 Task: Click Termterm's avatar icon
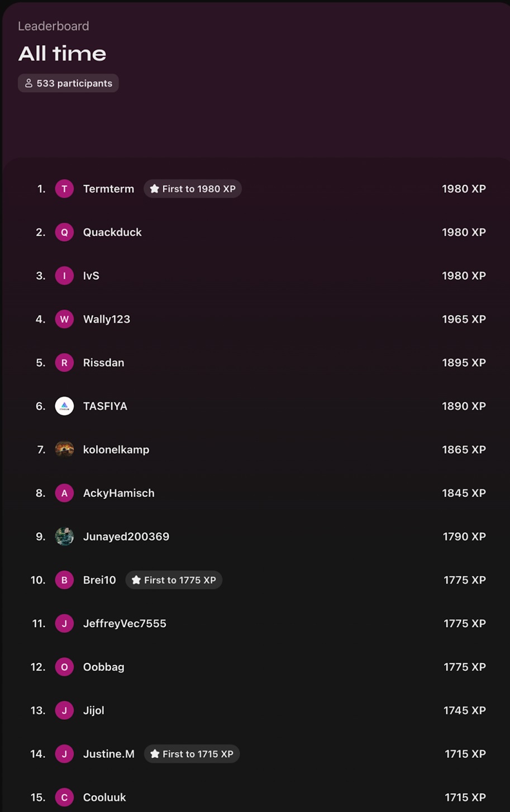tap(64, 189)
